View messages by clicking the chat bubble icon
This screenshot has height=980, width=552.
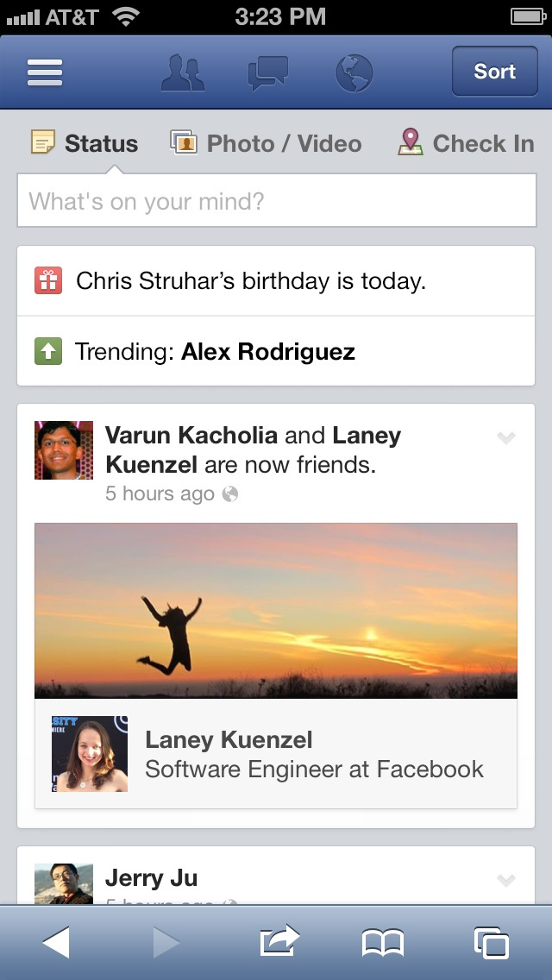[x=267, y=72]
